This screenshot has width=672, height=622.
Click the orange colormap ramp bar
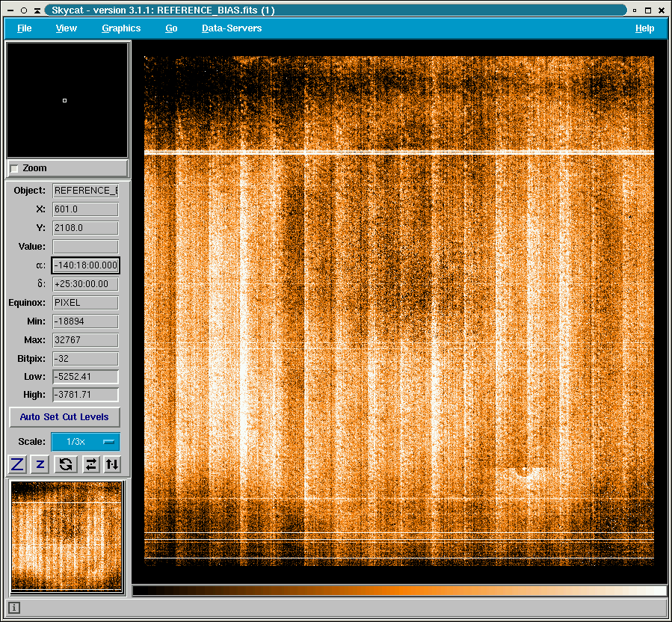[399, 591]
